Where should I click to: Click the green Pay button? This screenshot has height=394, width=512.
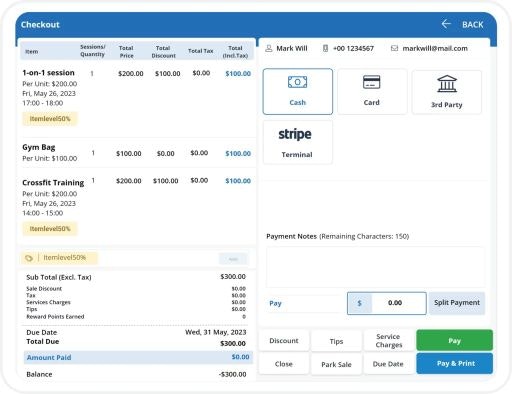click(x=454, y=340)
